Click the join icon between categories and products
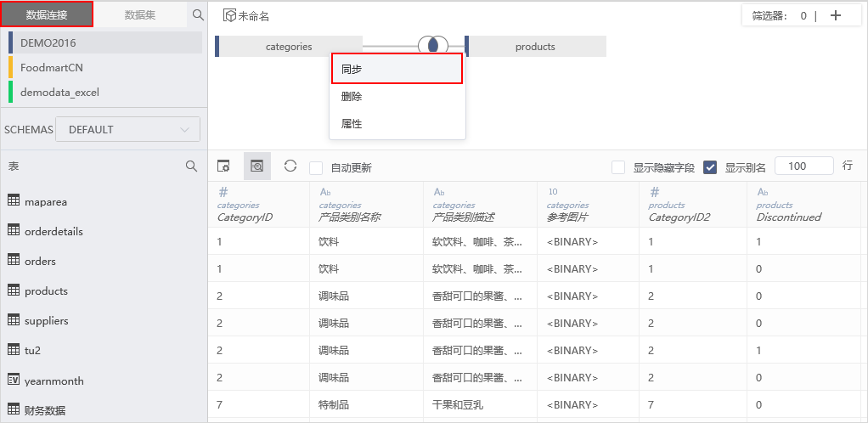This screenshot has width=868, height=423. 433,46
